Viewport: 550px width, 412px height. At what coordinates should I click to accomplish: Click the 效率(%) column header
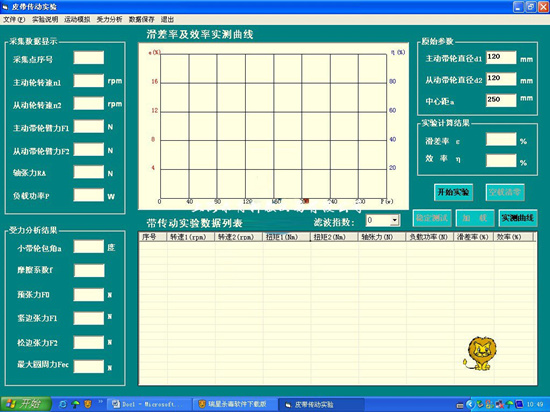click(514, 237)
